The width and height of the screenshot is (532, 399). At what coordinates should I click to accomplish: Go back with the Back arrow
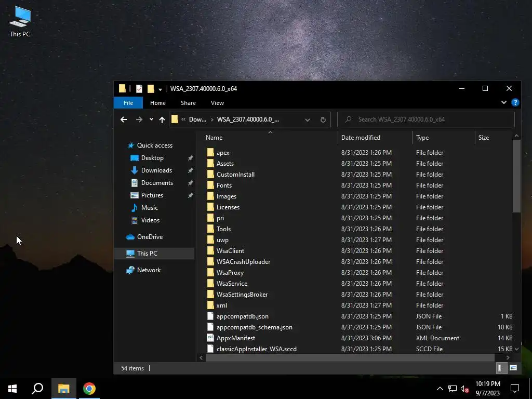point(124,119)
